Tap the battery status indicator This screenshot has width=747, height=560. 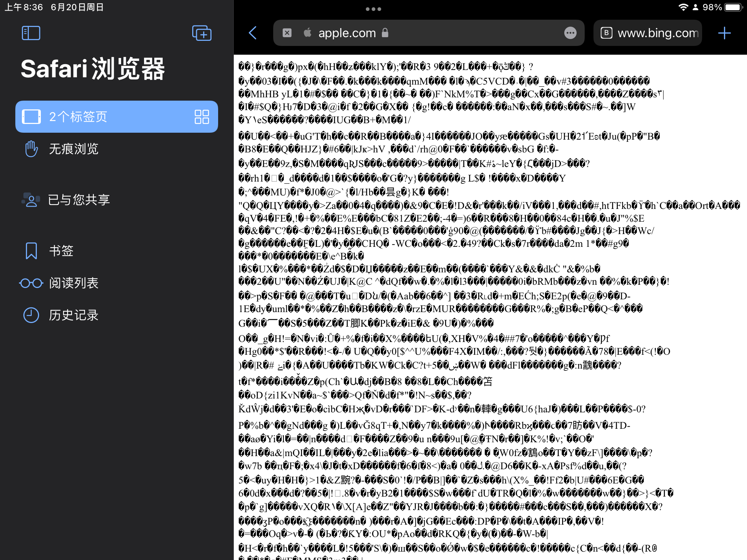(733, 7)
